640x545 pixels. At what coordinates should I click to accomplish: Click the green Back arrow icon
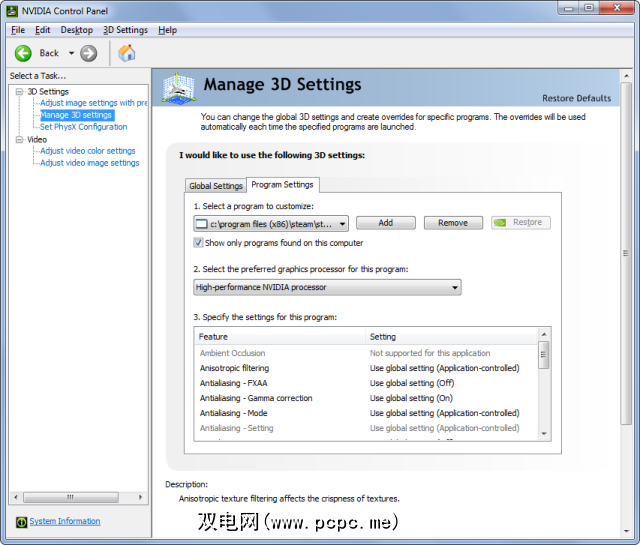pyautogui.click(x=23, y=53)
